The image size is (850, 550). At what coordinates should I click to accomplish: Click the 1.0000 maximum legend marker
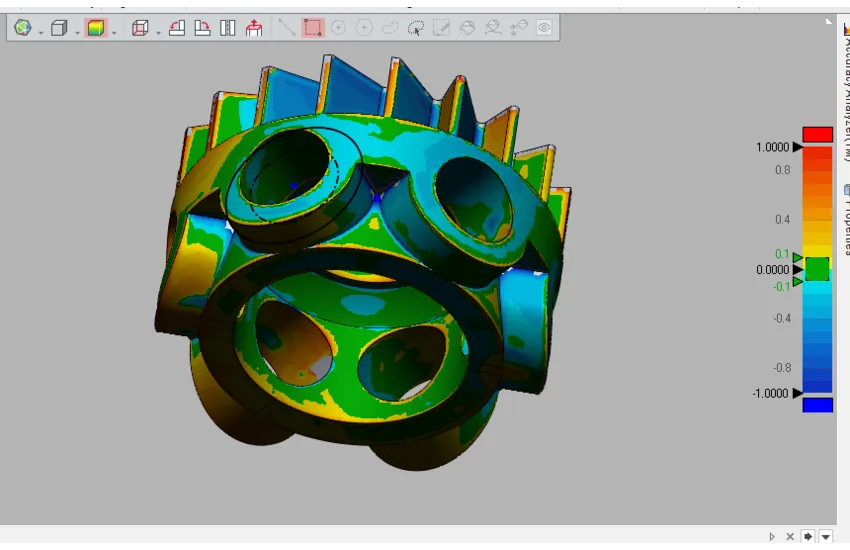click(797, 147)
